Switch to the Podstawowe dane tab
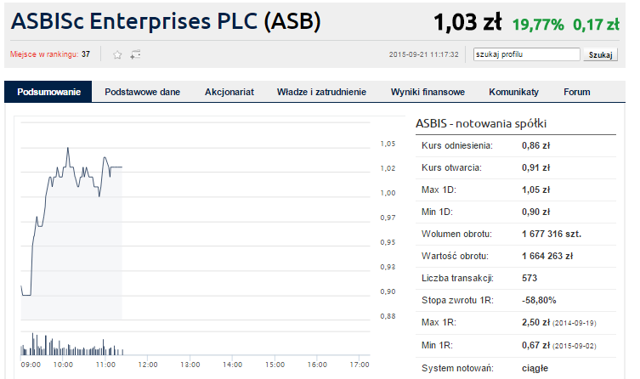 point(142,92)
